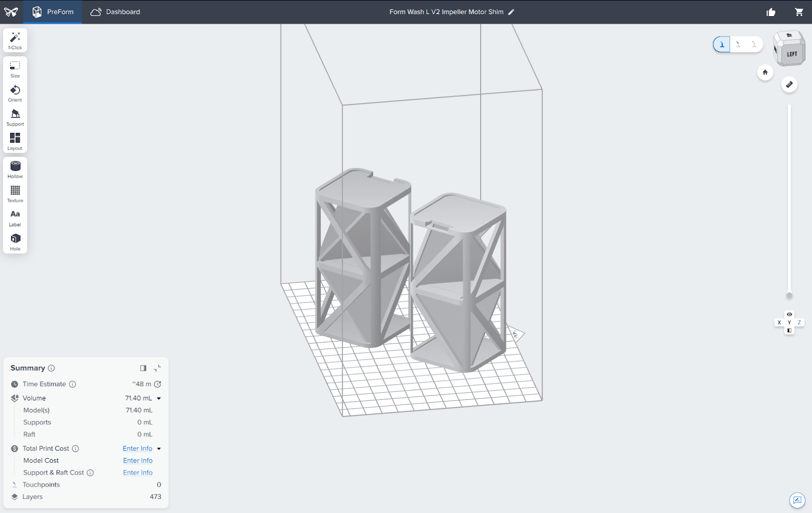
Task: Toggle the Y axis slice direction
Action: pos(789,323)
